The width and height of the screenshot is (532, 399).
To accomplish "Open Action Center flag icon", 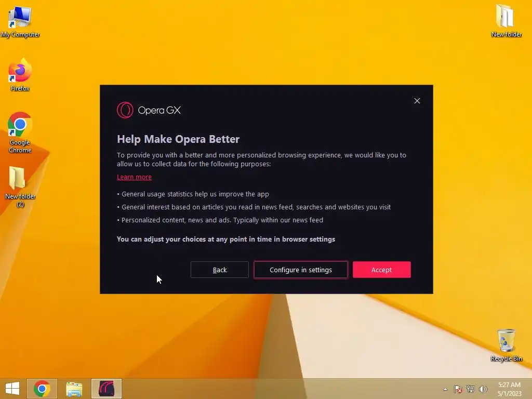I will coord(458,389).
